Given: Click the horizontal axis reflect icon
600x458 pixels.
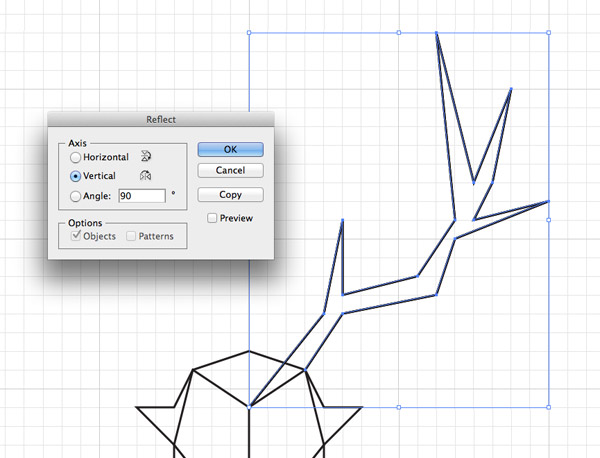Looking at the screenshot, I should tap(147, 157).
